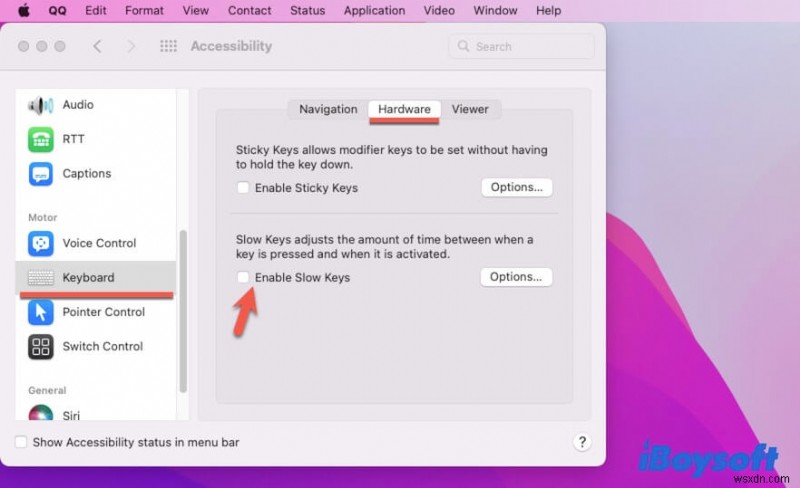Click the Pointer Control cursor icon
This screenshot has height=488, width=800.
tap(41, 312)
